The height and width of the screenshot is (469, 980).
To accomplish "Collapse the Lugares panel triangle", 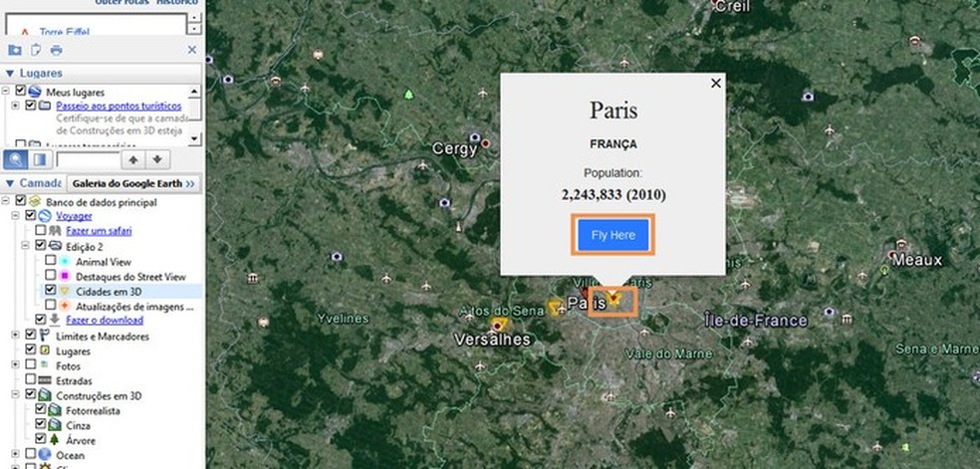I will tap(9, 73).
